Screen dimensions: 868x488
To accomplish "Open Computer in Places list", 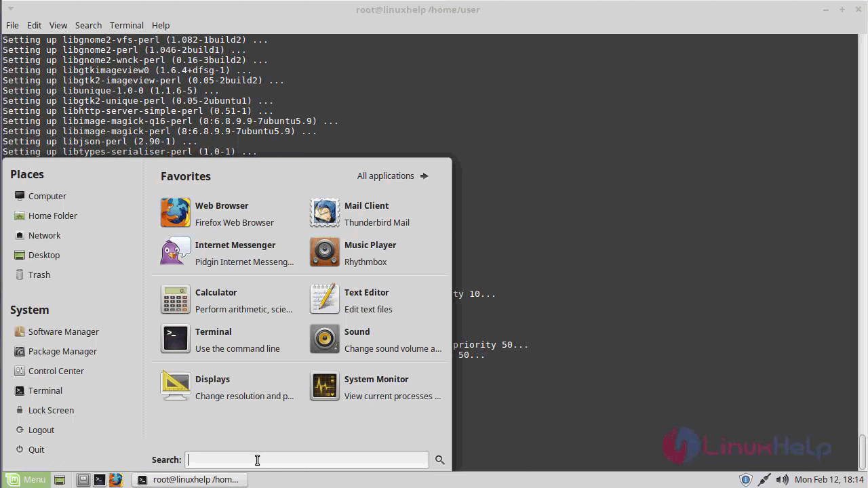I will click(x=40, y=196).
